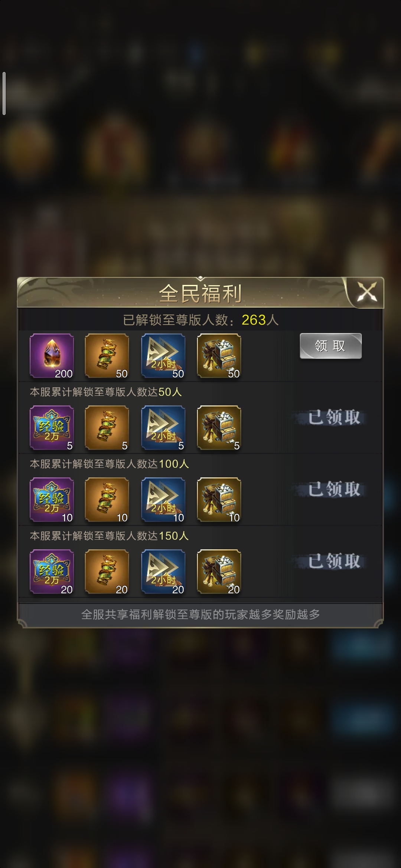The width and height of the screenshot is (401, 868).
Task: Close the 全民福利 dialog with the X
Action: click(366, 292)
